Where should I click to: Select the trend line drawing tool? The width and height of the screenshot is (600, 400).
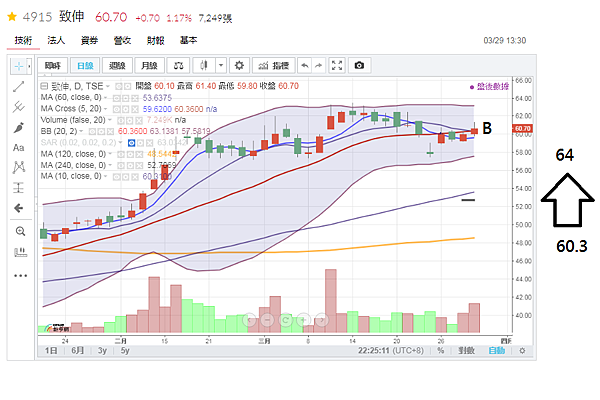pyautogui.click(x=19, y=86)
